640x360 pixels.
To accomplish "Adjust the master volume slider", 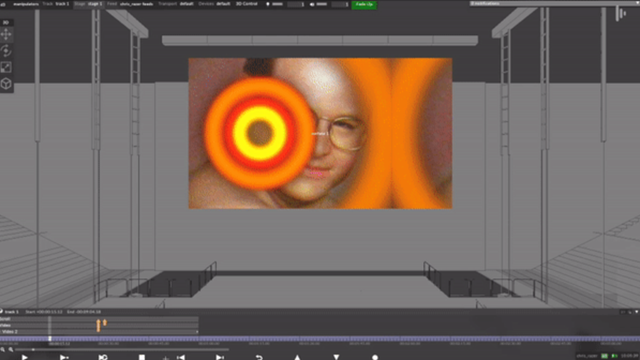I will [322, 4].
